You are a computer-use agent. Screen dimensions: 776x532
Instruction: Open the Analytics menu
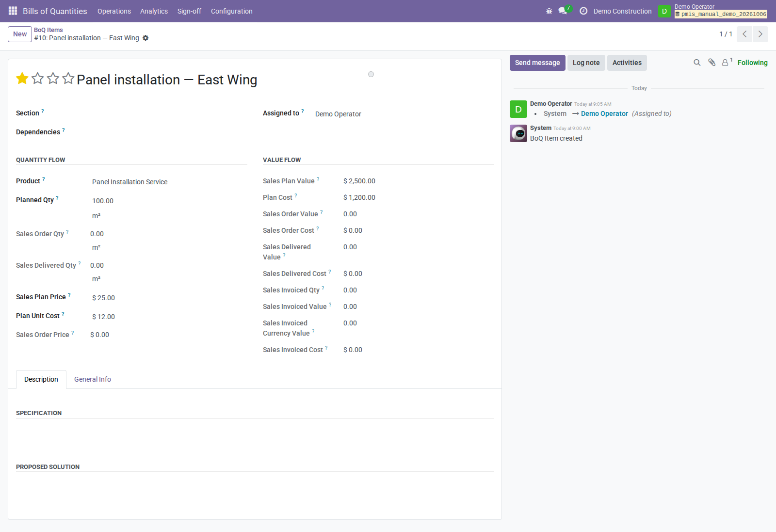154,11
